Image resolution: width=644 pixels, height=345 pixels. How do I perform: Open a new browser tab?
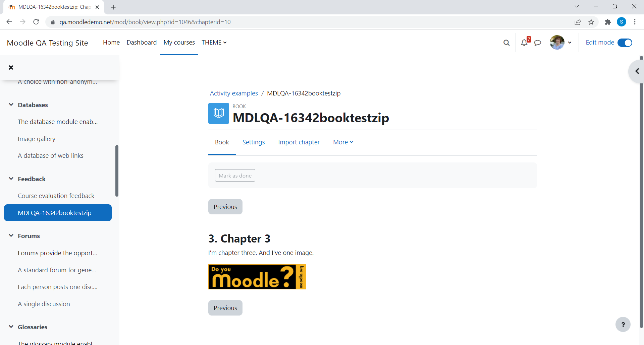tap(113, 7)
